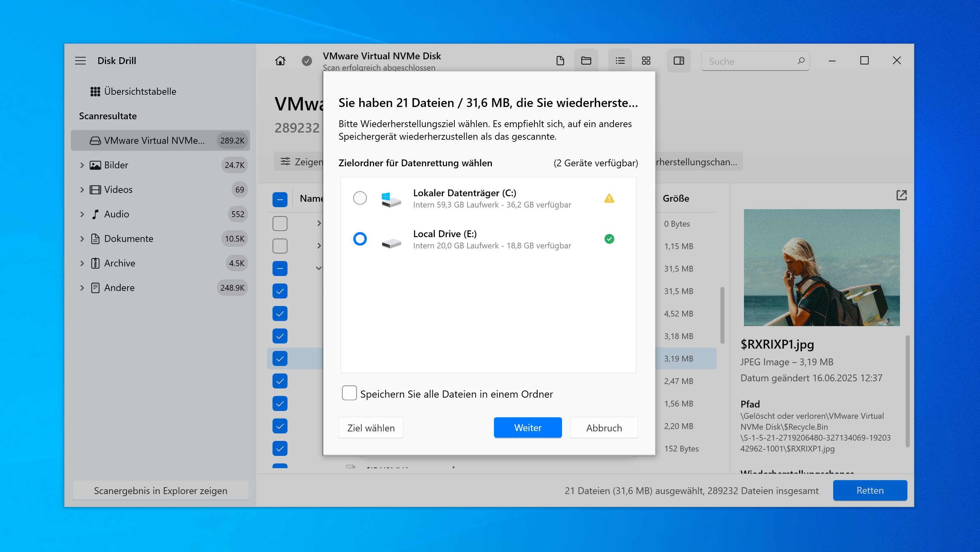980x552 pixels.
Task: Click into the Suche search field
Action: point(755,61)
